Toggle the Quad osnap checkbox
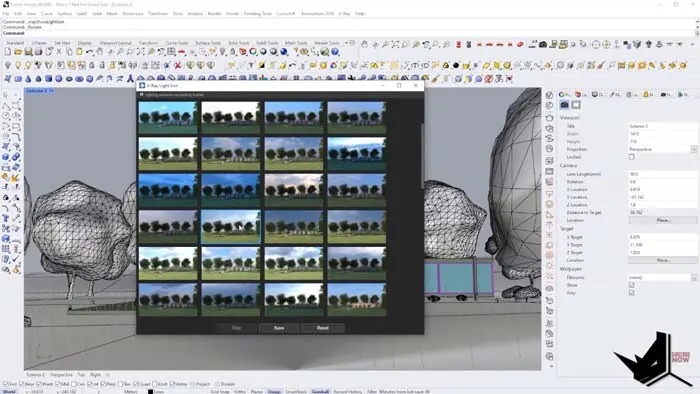The image size is (700, 394). click(137, 384)
